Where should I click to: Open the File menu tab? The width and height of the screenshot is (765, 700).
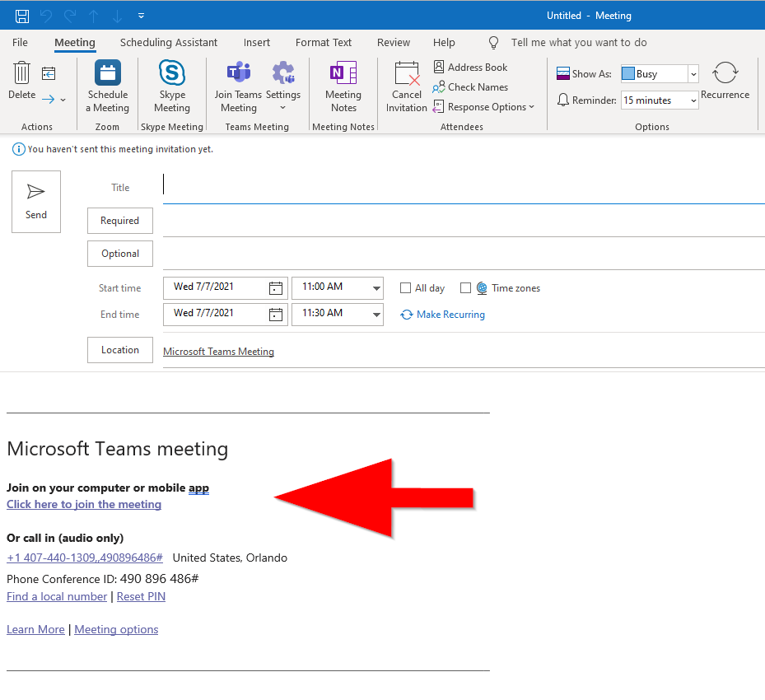(x=20, y=43)
